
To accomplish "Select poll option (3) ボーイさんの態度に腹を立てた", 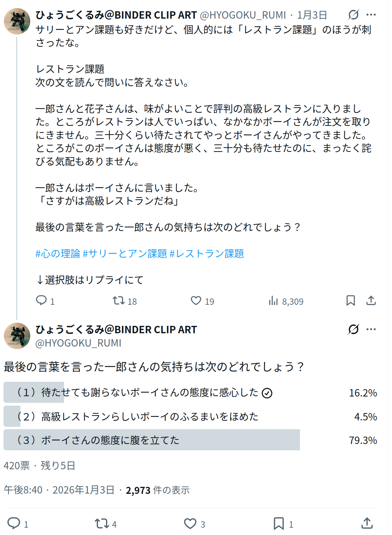I will click(x=141, y=440).
